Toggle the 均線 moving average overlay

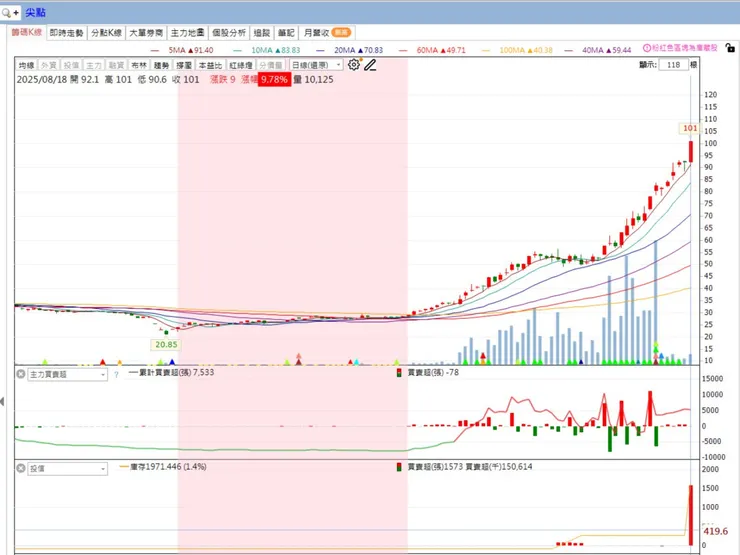point(26,65)
